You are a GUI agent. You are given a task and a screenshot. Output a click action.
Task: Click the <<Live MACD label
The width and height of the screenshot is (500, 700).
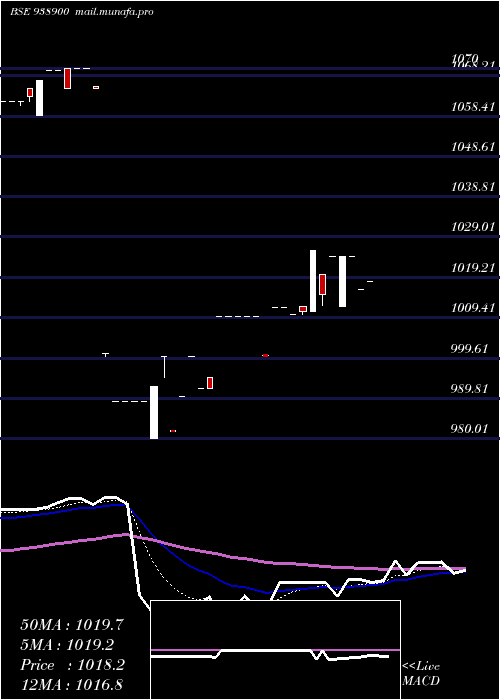pos(421,673)
